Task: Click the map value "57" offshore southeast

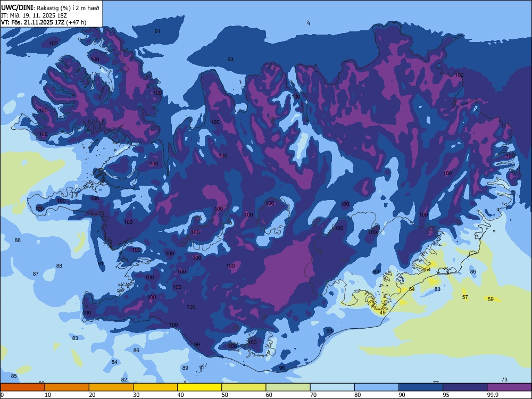Action: point(465,297)
